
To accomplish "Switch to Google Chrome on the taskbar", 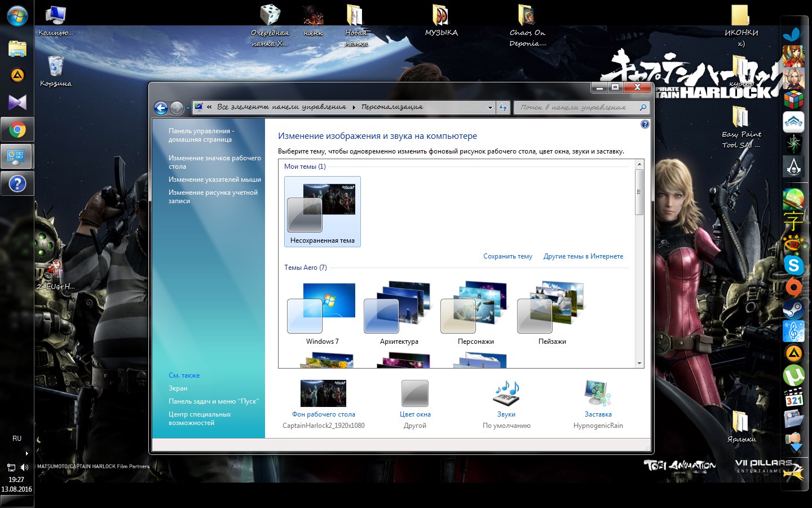I will [x=17, y=130].
